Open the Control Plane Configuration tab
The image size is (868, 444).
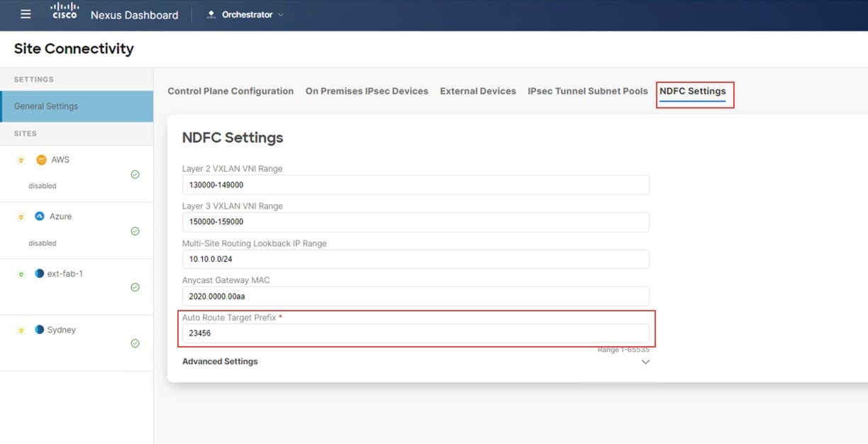[230, 91]
